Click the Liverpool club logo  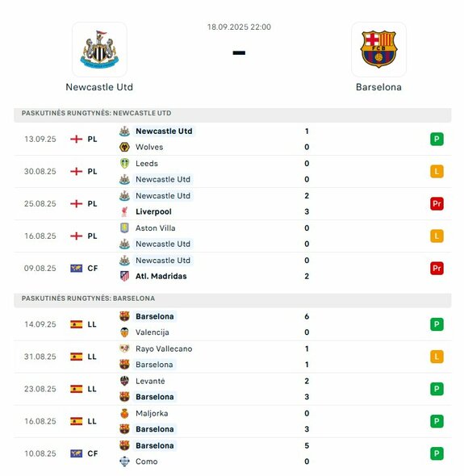(x=124, y=212)
